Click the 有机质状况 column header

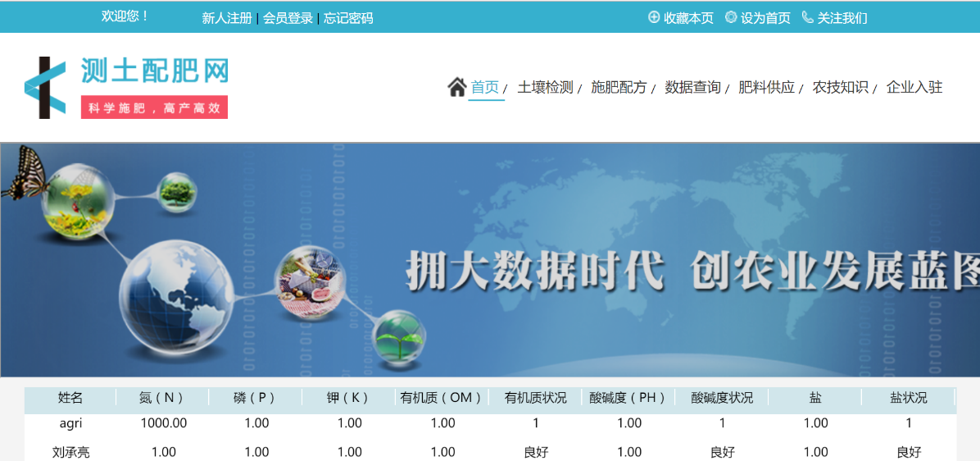535,397
